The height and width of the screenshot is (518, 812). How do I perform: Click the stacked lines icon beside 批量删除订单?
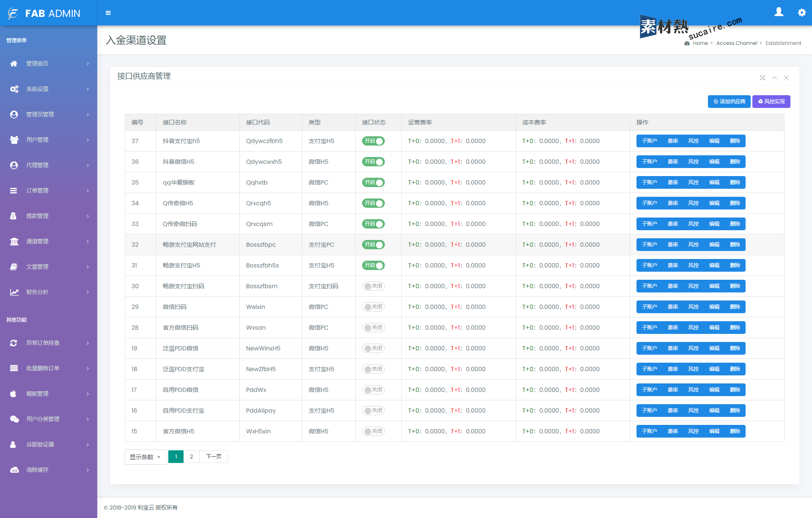(x=14, y=368)
